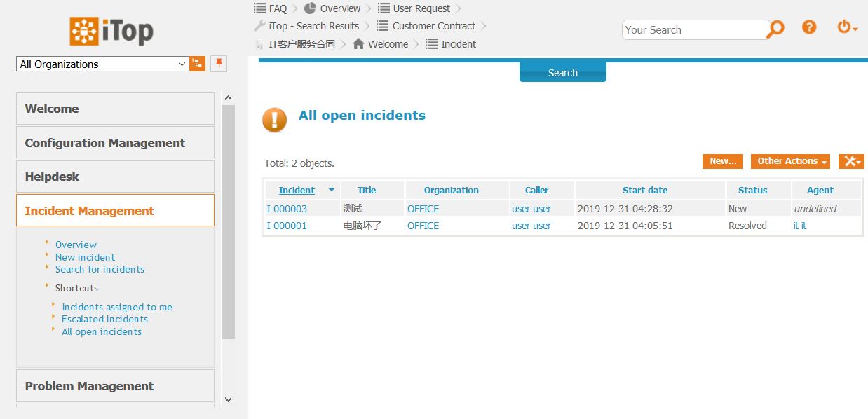The image size is (868, 419).
Task: Click the All open incidents heading
Action: tap(362, 116)
